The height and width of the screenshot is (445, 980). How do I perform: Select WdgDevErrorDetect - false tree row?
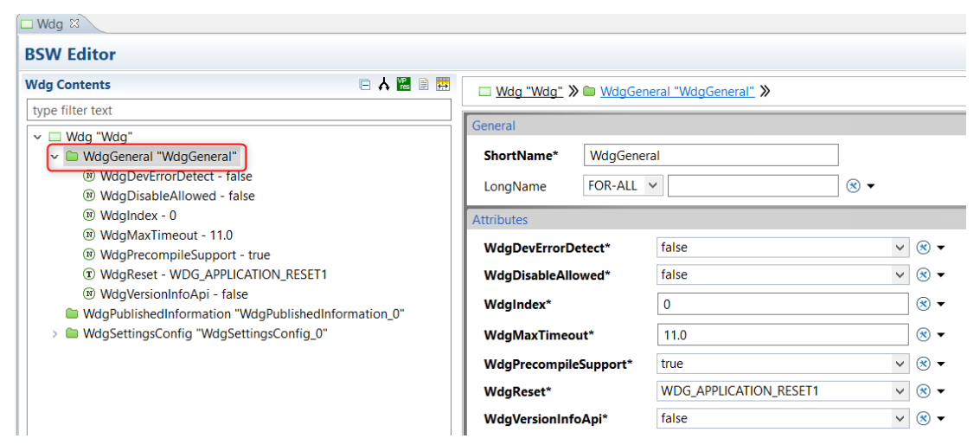pos(176,177)
